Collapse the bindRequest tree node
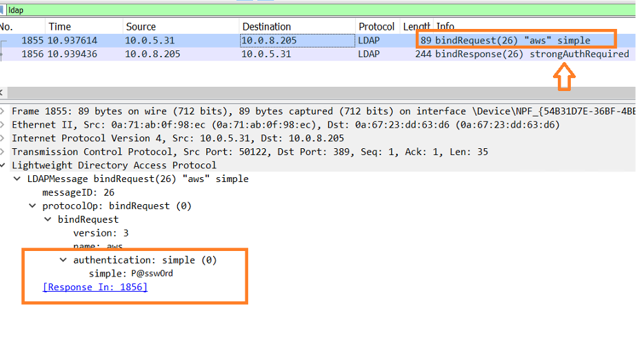The image size is (644, 342). [x=48, y=220]
